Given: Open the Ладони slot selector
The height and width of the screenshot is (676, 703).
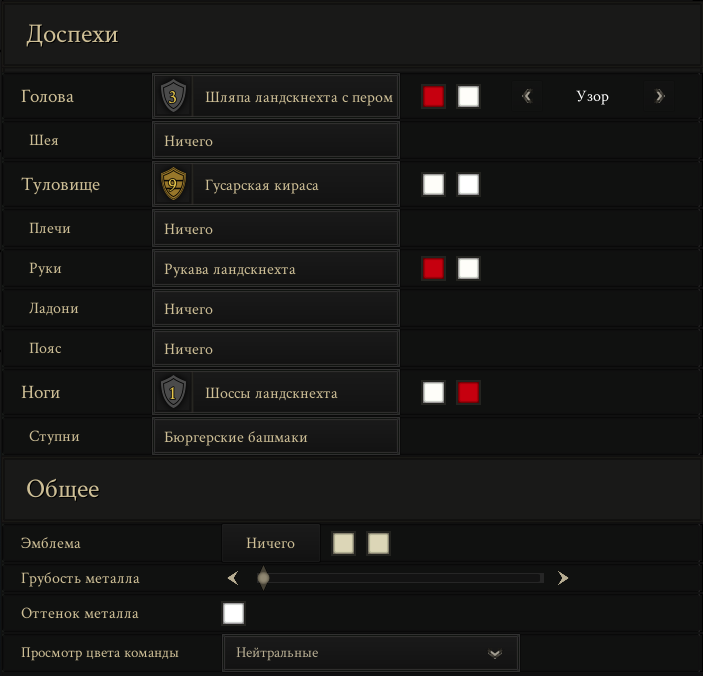Looking at the screenshot, I should [276, 308].
